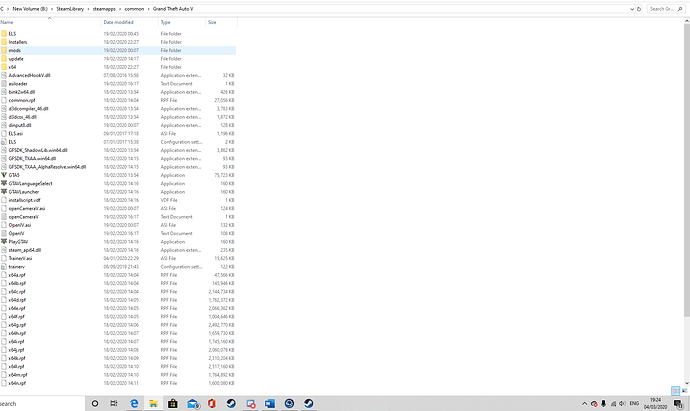Select the file name 'd3dcompiler_46.dll'
This screenshot has width=690, height=411.
(29, 109)
